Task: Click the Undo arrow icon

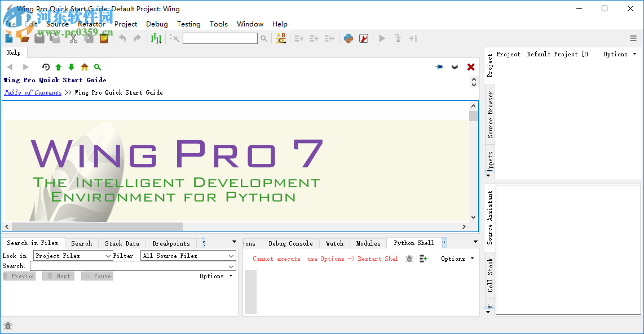Action: 122,38
